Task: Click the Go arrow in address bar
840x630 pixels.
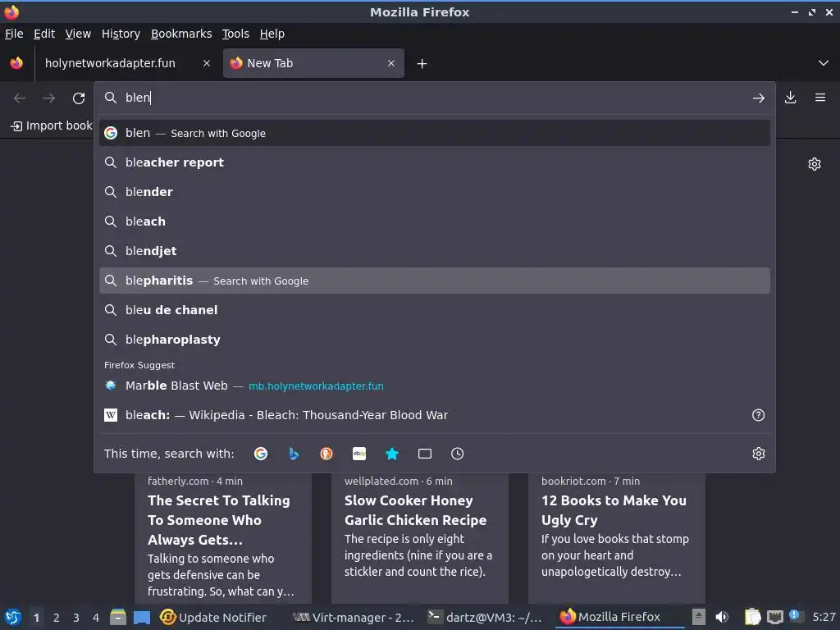Action: tap(759, 98)
